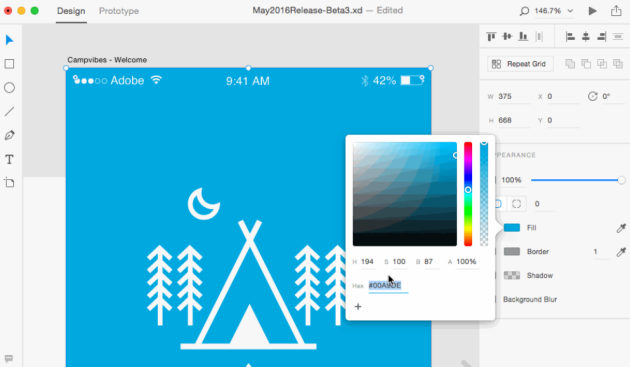The height and width of the screenshot is (367, 630).
Task: Click the Border color swatch
Action: pos(511,252)
